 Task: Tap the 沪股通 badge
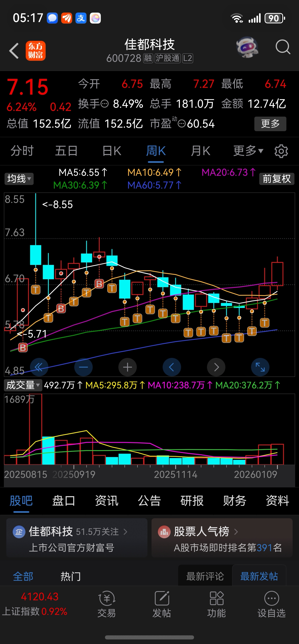pyautogui.click(x=168, y=58)
